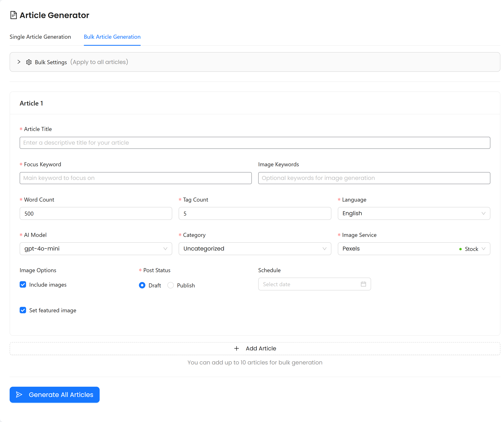Open the Image Service Pexels dropdown
504x422 pixels.
tap(414, 249)
